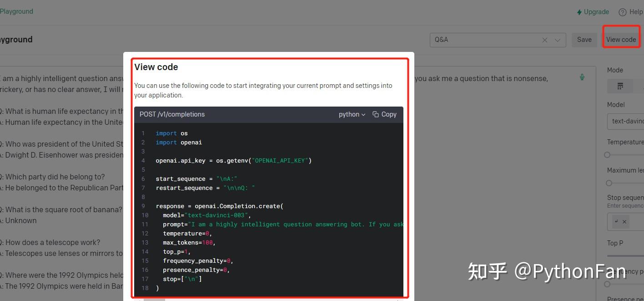Open the Model dropdown showing text-davinci
Image resolution: width=644 pixels, height=301 pixels.
tap(626, 121)
